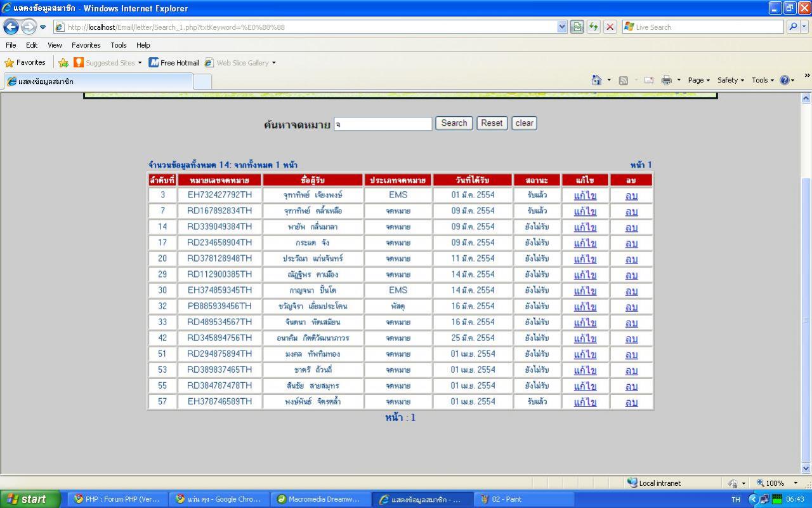This screenshot has width=812, height=508.
Task: Click the Read Mail icon
Action: click(x=648, y=80)
